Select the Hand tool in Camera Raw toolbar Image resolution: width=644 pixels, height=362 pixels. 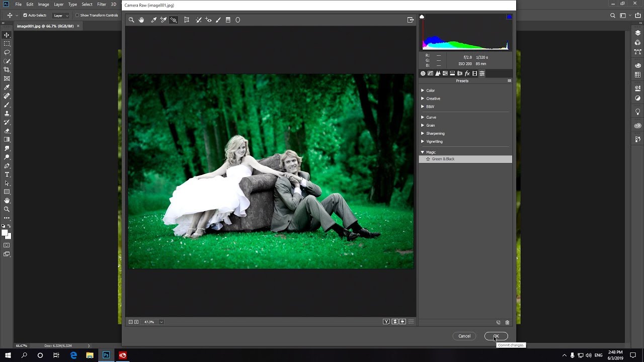click(141, 20)
